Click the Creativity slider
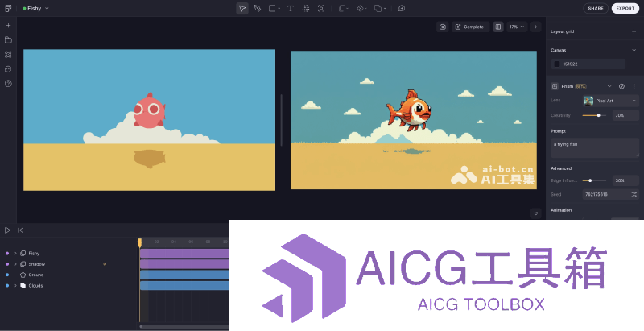This screenshot has height=331, width=644. pyautogui.click(x=594, y=115)
